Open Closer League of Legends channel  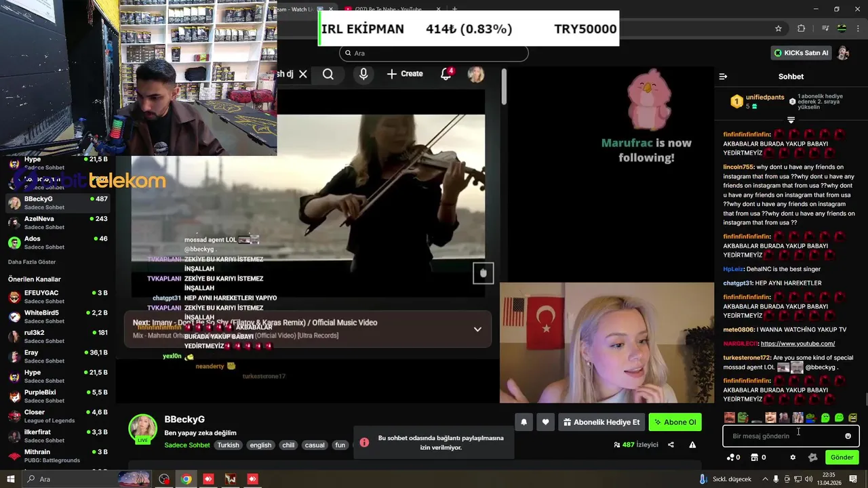[x=58, y=416]
